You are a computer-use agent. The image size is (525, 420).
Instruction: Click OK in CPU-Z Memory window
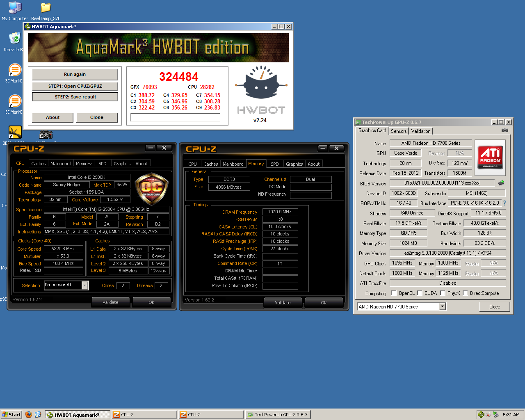point(324,303)
